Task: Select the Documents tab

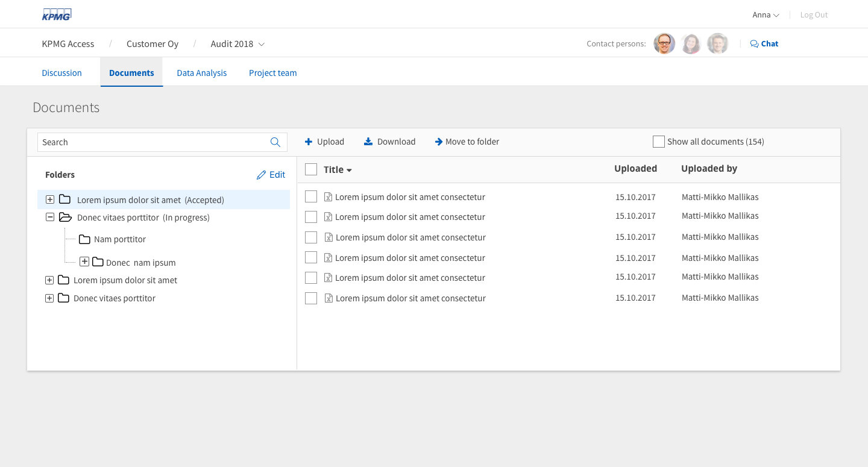Action: 131,72
